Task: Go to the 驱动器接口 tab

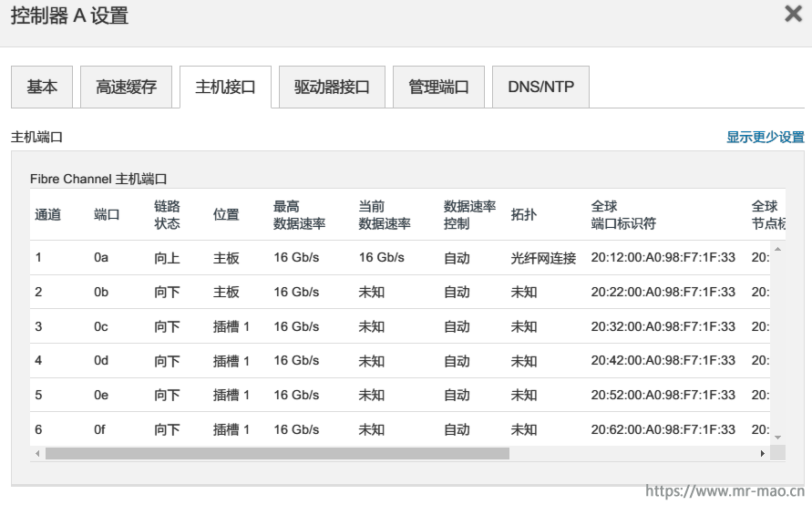Action: pyautogui.click(x=332, y=87)
